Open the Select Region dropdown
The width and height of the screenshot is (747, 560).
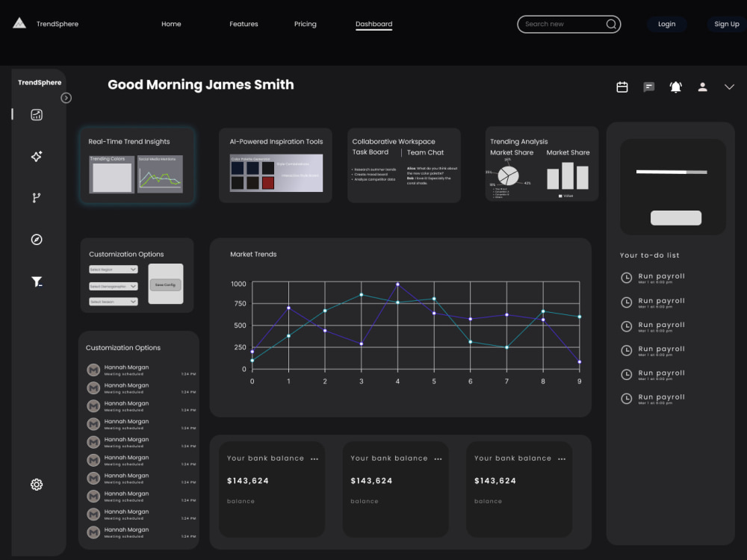click(x=114, y=270)
